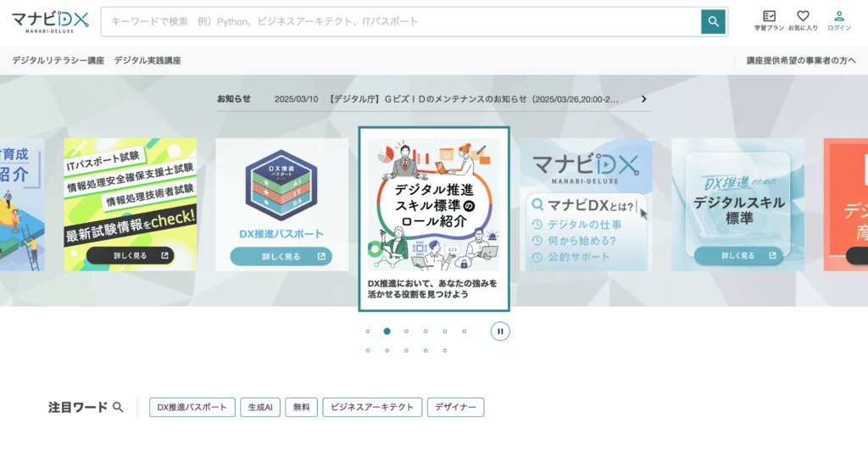Open the デジタルリテラシー講座 menu

(58, 60)
